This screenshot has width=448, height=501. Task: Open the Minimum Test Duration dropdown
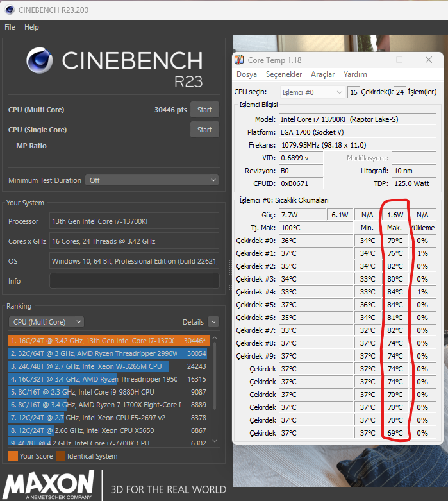tap(152, 180)
